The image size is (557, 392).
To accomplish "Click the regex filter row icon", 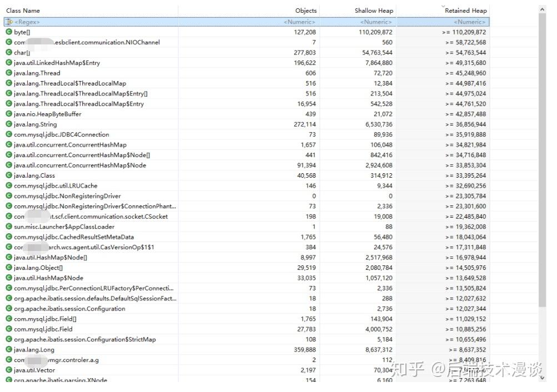I will coord(9,22).
